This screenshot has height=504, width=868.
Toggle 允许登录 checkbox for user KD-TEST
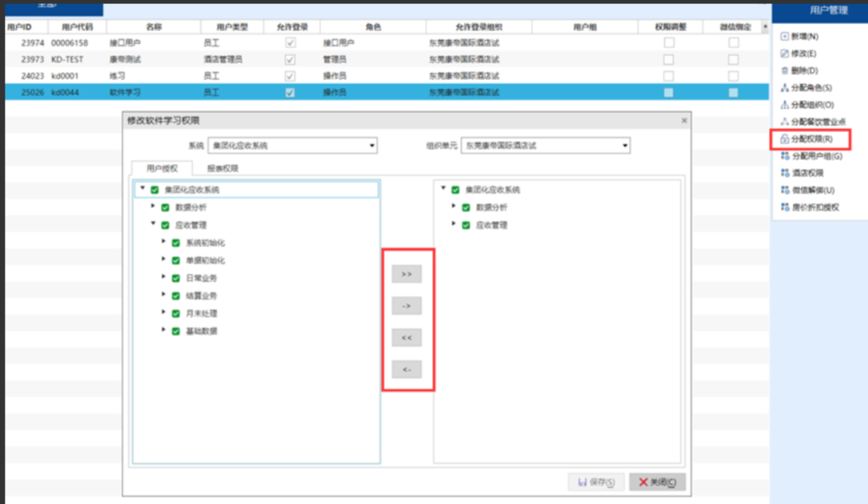pyautogui.click(x=290, y=59)
